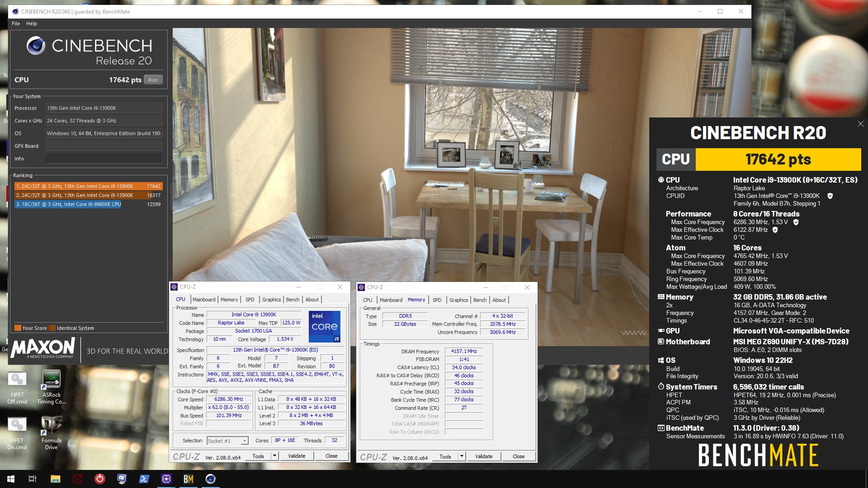Click the Intel Core i9 logo in CPU-Z
868x488 pixels.
324,326
